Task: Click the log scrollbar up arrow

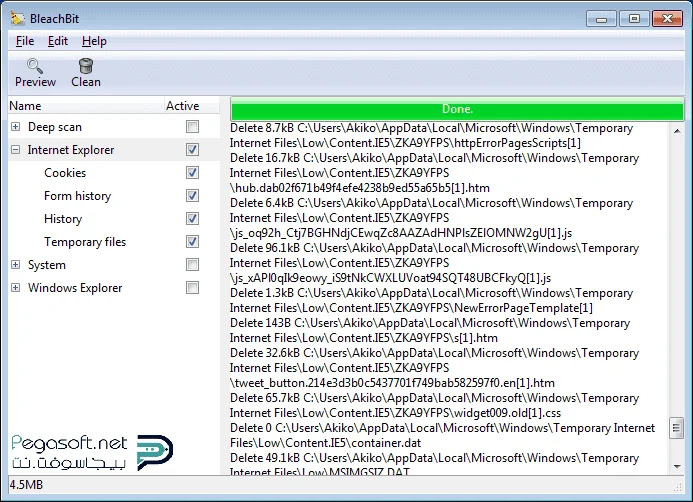Action: pos(677,131)
